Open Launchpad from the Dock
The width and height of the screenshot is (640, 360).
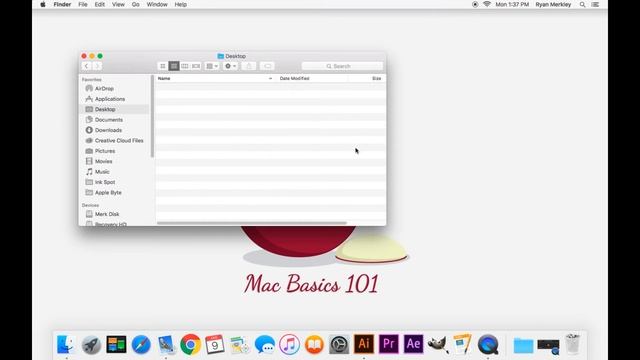91,345
